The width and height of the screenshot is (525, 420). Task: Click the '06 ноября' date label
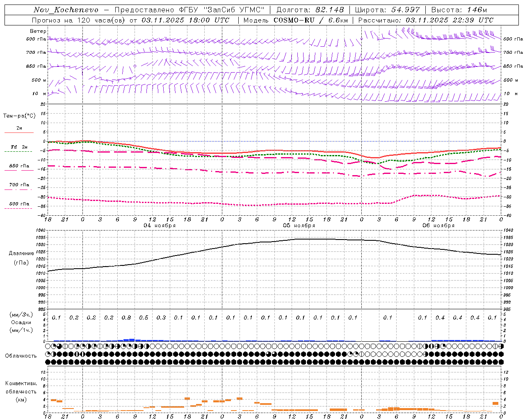(438, 226)
